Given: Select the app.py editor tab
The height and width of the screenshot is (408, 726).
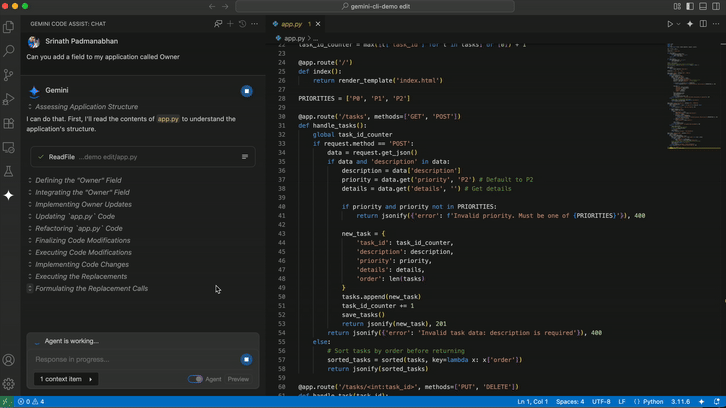Looking at the screenshot, I should tap(291, 24).
